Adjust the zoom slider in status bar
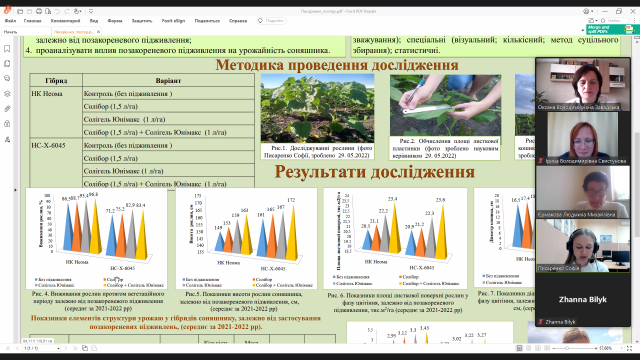This screenshot has width=640, height=360. click(x=567, y=348)
